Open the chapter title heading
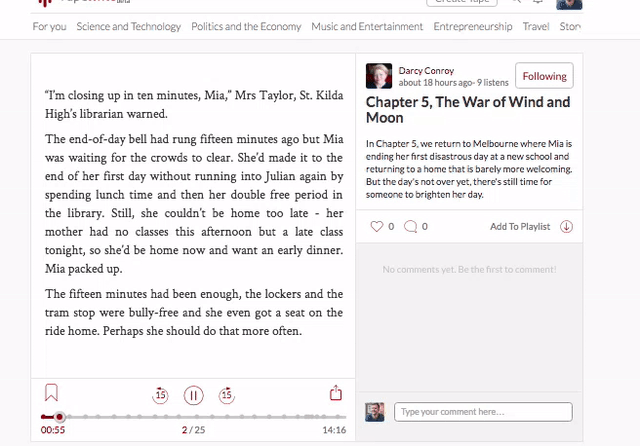This screenshot has height=446, width=640. 468,110
